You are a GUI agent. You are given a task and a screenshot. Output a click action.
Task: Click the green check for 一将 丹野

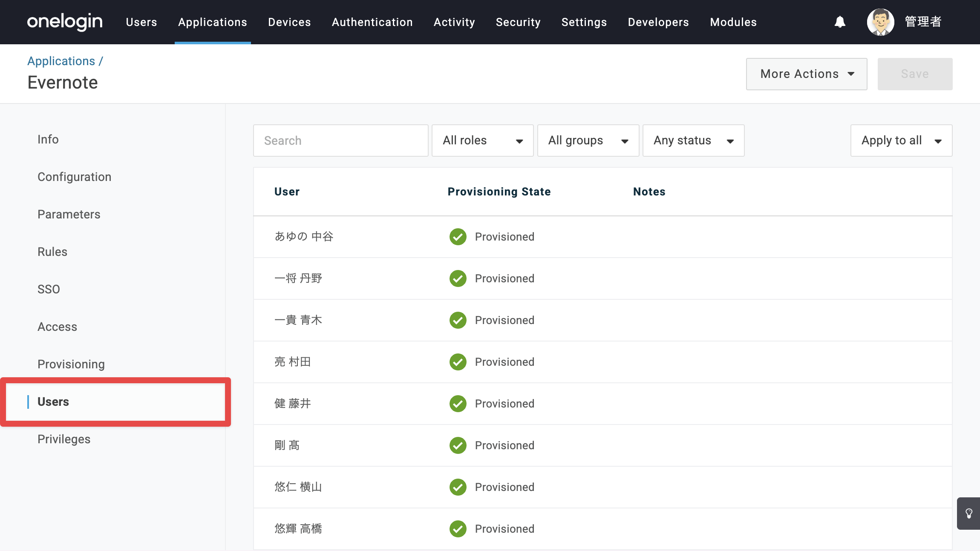458,278
